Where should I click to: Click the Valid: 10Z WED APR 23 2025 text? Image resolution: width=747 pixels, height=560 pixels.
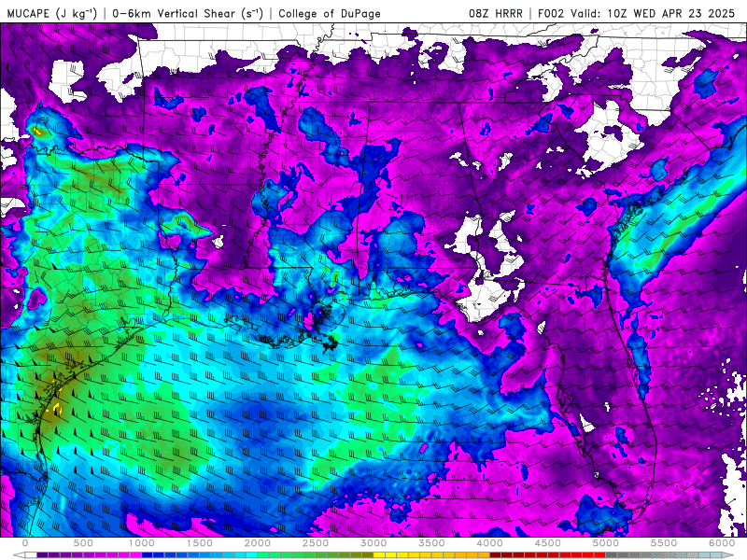point(653,13)
